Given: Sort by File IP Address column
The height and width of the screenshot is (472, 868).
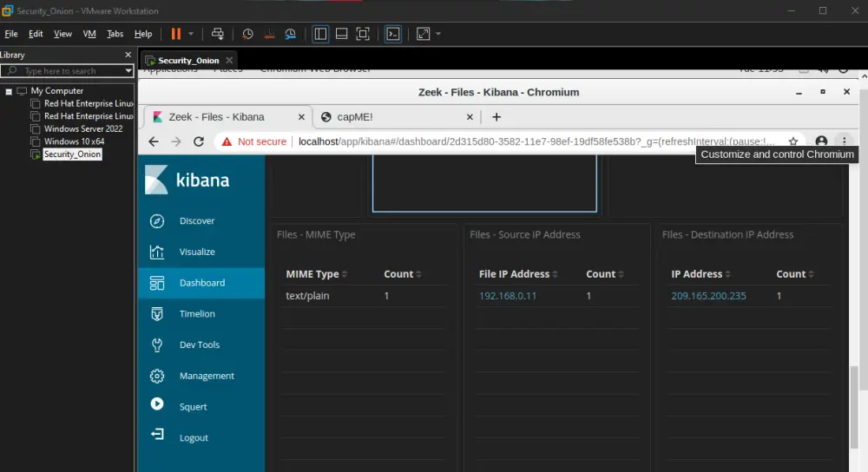Looking at the screenshot, I should tap(518, 274).
